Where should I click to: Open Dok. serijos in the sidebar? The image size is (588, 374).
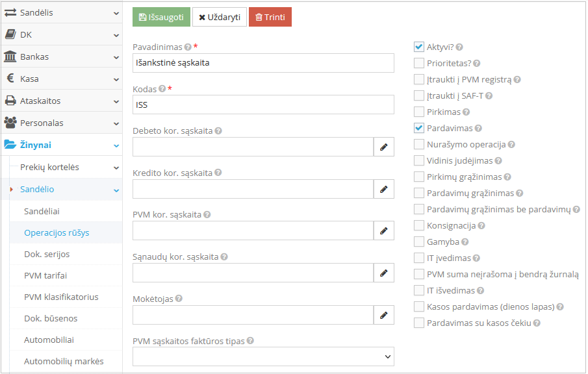pyautogui.click(x=47, y=254)
